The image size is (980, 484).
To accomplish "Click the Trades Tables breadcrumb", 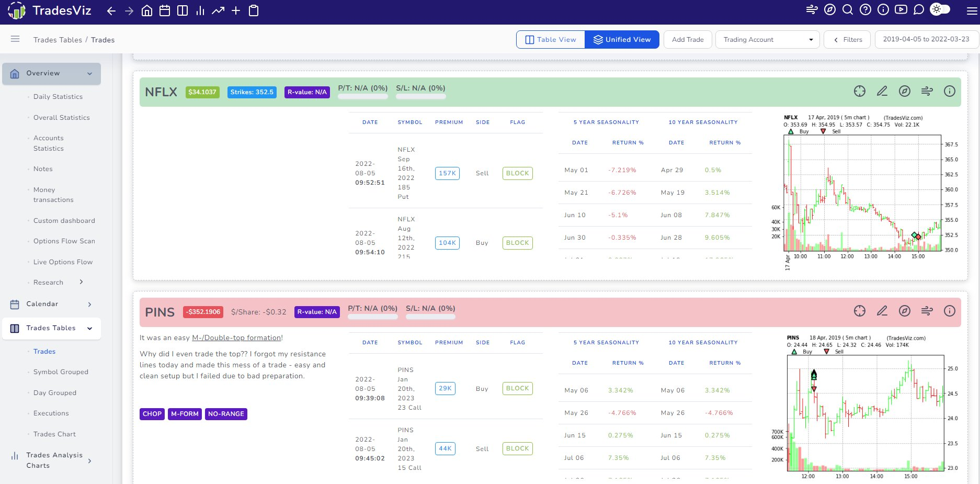I will coord(58,40).
